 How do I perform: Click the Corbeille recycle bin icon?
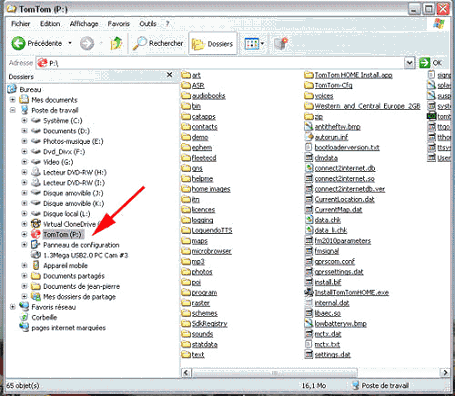(24, 317)
